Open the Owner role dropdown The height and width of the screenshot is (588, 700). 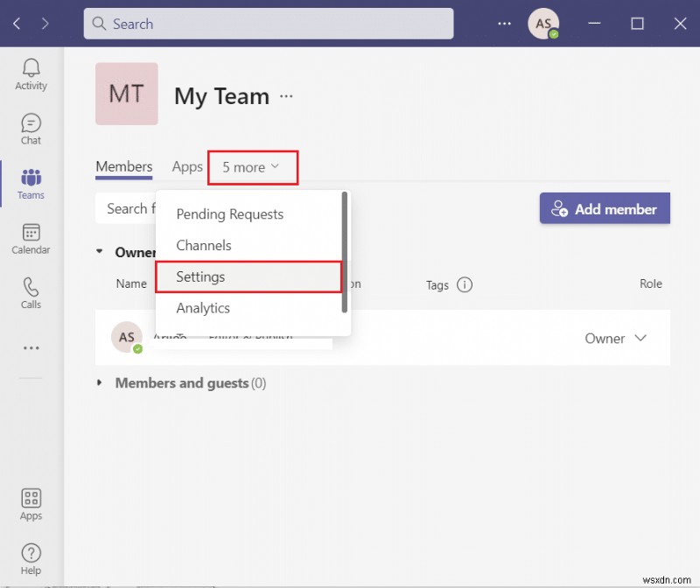click(616, 339)
